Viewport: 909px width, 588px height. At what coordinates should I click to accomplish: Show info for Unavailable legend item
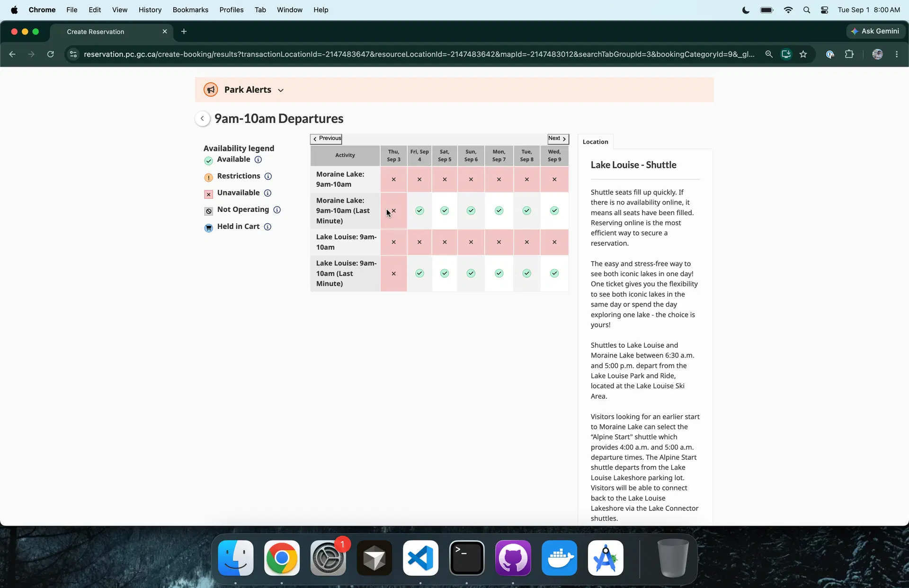(x=267, y=193)
